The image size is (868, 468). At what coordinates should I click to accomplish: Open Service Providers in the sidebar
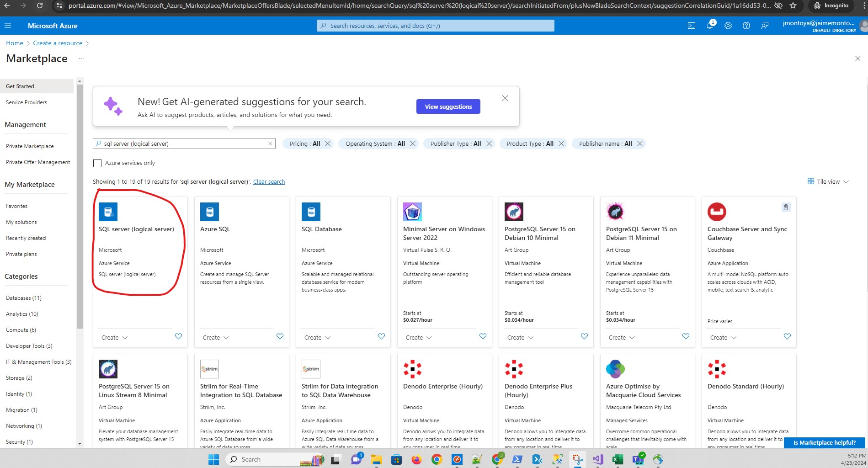27,102
